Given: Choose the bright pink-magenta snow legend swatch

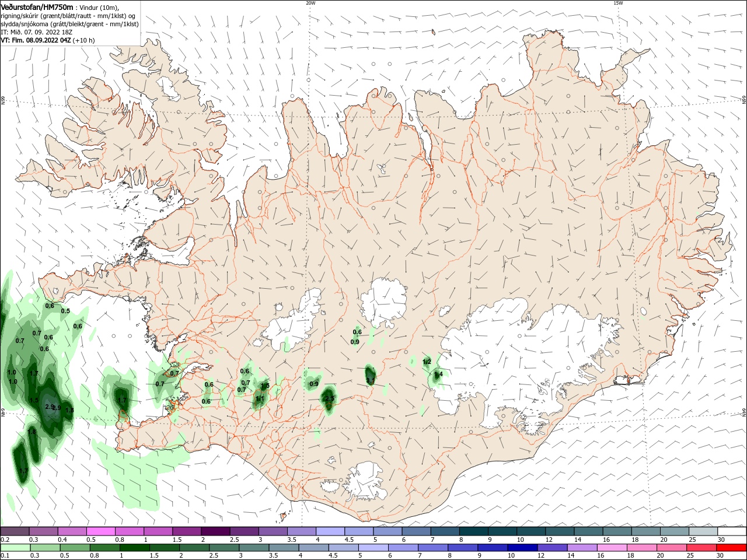Looking at the screenshot, I should [101, 531].
